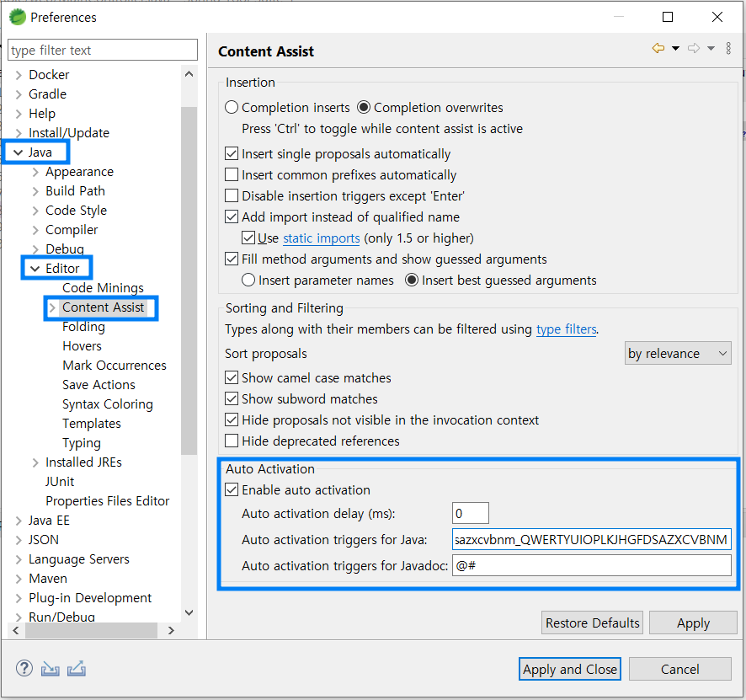This screenshot has width=746, height=700.
Task: Open the forward history dropdown arrow
Action: click(x=711, y=48)
